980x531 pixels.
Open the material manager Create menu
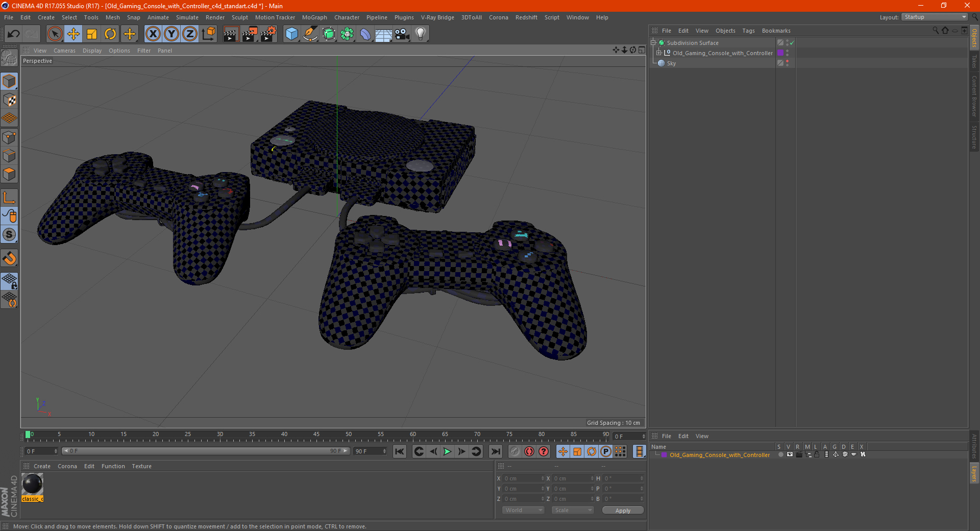[42, 466]
